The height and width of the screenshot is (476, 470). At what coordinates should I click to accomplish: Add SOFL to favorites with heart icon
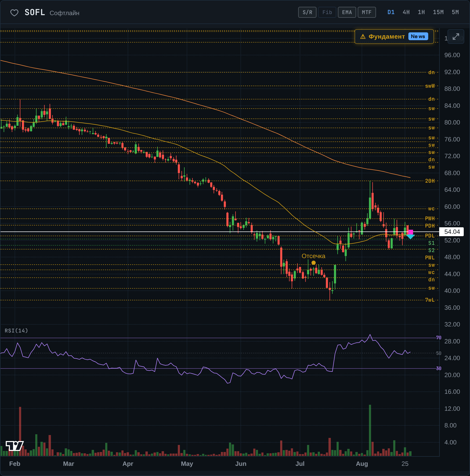click(14, 13)
